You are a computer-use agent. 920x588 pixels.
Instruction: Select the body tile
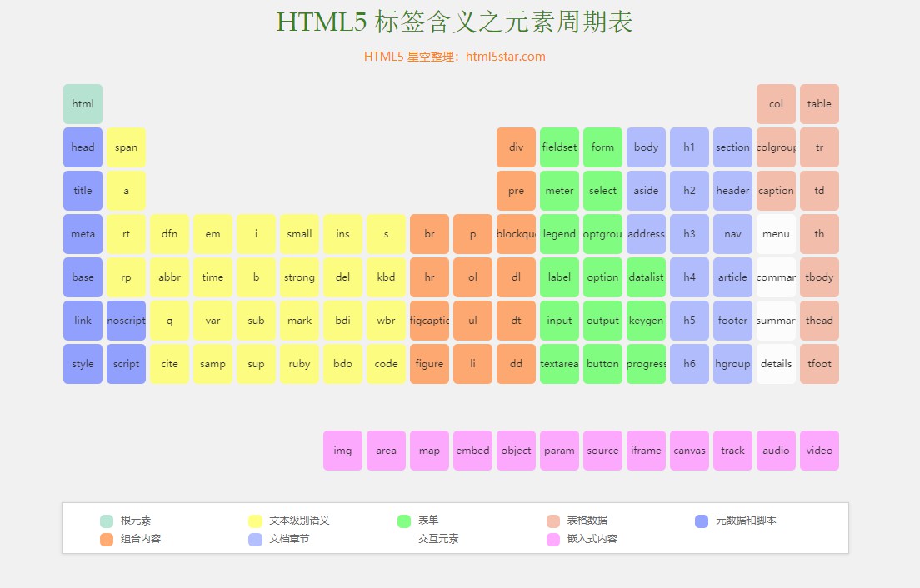click(x=646, y=147)
